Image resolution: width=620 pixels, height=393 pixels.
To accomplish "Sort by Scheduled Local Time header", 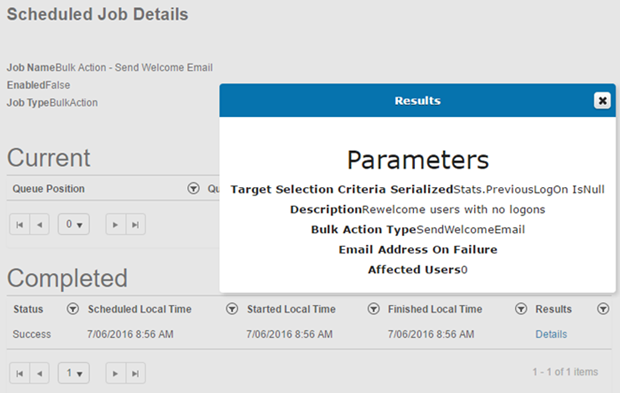I will 140,309.
